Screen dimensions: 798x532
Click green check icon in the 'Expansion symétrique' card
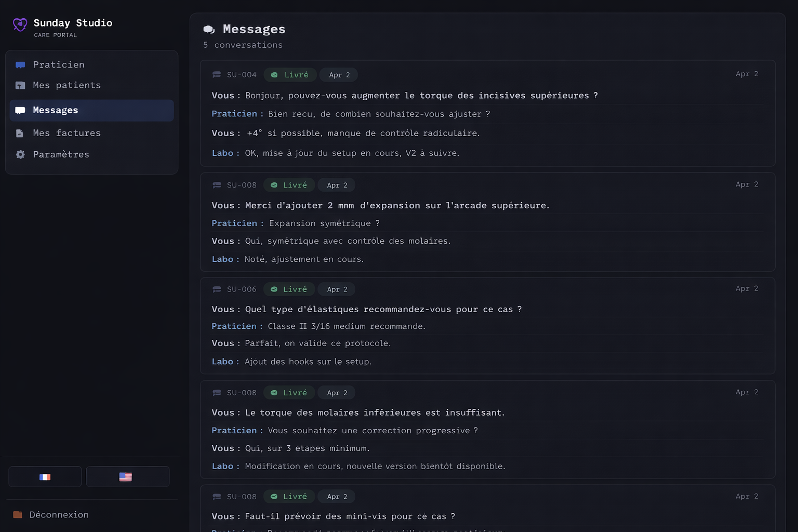coord(274,185)
